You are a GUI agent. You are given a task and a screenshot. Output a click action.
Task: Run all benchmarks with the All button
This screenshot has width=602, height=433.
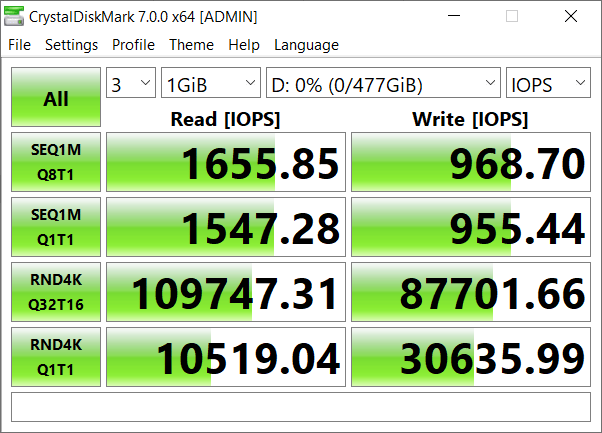pyautogui.click(x=56, y=97)
